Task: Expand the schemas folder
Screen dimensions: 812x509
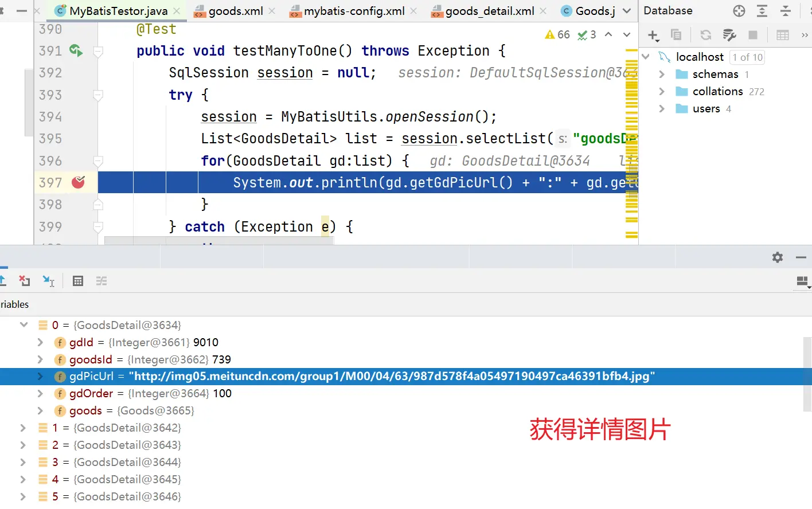Action: click(662, 74)
